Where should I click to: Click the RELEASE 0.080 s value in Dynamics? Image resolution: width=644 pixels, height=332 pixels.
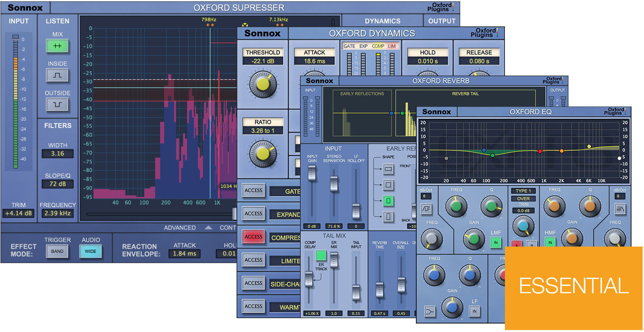479,61
